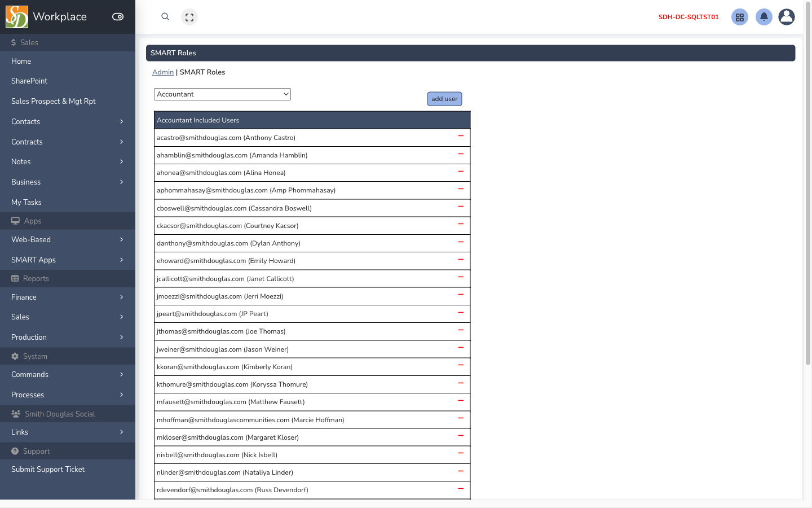812x508 pixels.
Task: Remove Cassandra Boswell with minus icon
Action: pyautogui.click(x=461, y=207)
